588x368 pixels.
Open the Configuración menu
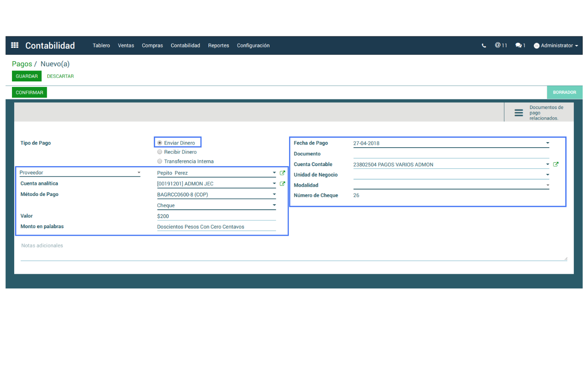point(253,46)
